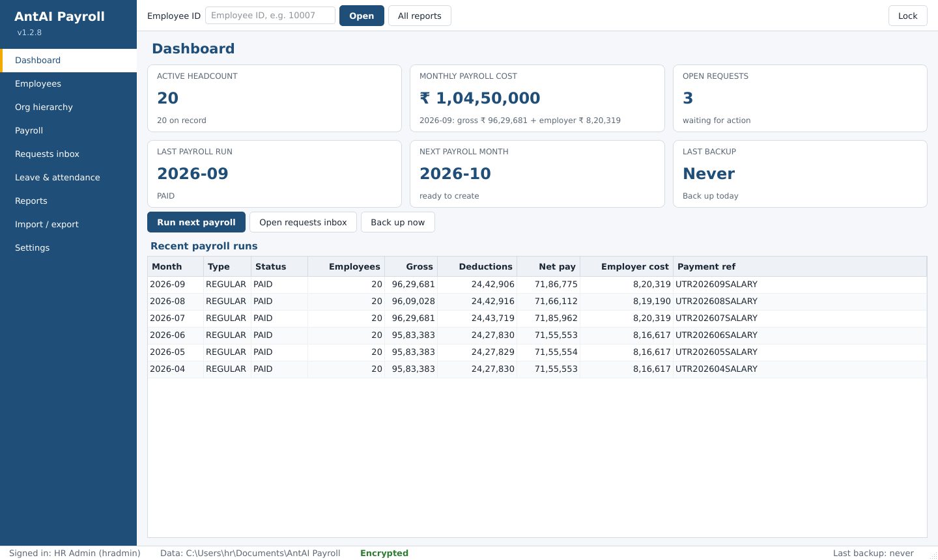
Task: Select the Monthly Payroll Cost card
Action: pyautogui.click(x=537, y=98)
